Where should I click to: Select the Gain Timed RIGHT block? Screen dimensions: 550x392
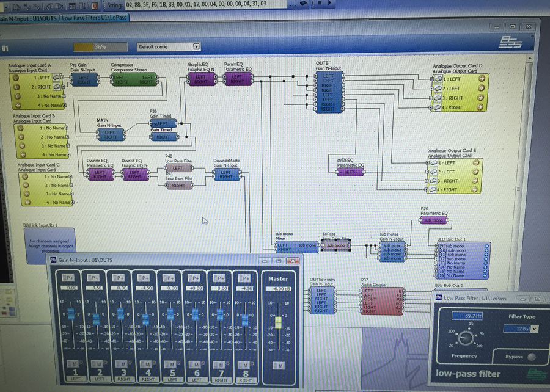163,137
